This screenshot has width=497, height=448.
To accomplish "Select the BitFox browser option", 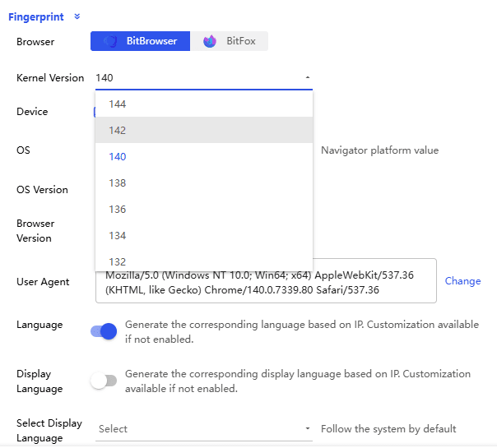I will click(230, 41).
